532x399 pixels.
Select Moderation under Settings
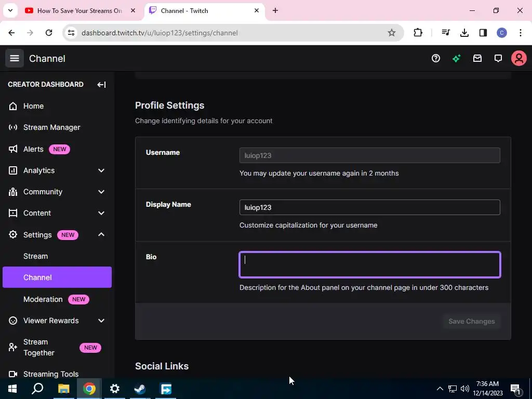click(x=57, y=299)
